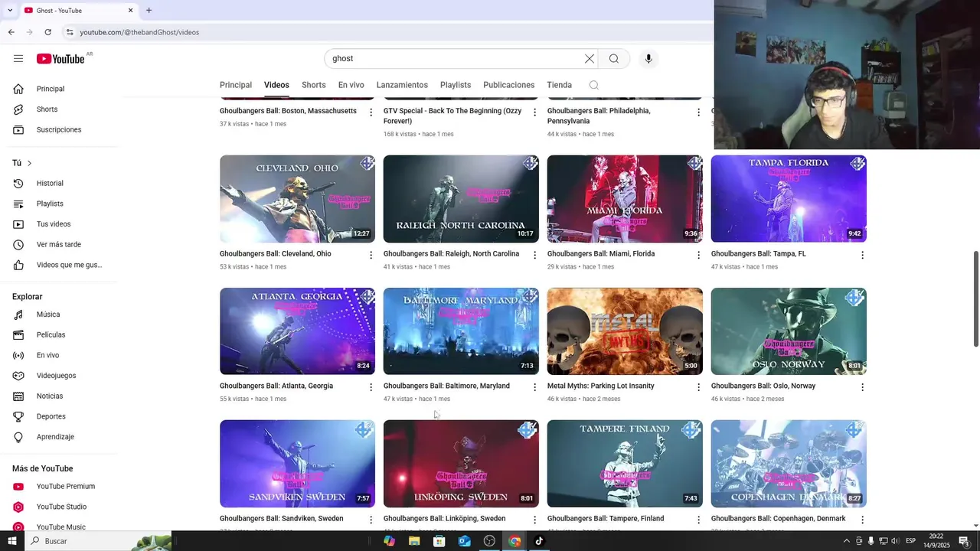Open Windows Start menu
The height and width of the screenshot is (551, 980).
(x=12, y=541)
